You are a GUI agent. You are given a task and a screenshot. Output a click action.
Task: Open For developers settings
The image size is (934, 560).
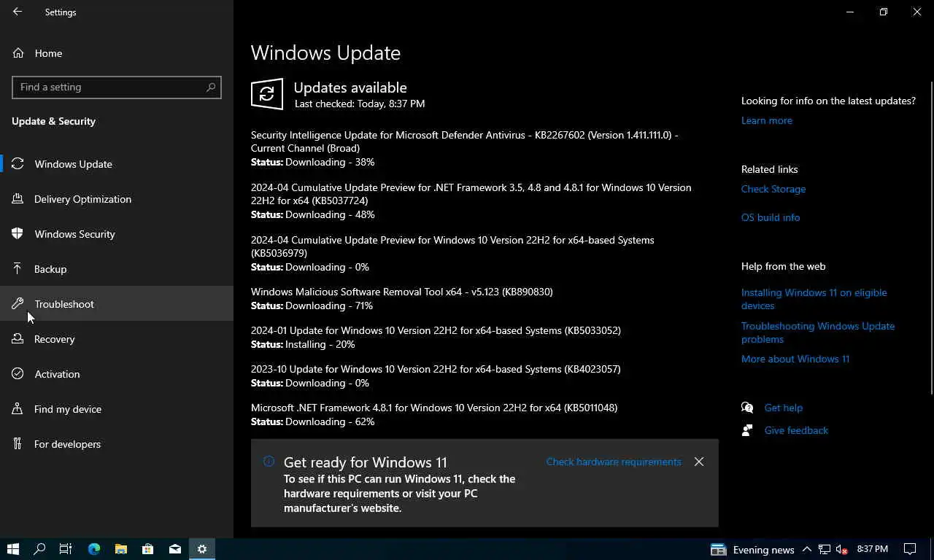pos(117,444)
